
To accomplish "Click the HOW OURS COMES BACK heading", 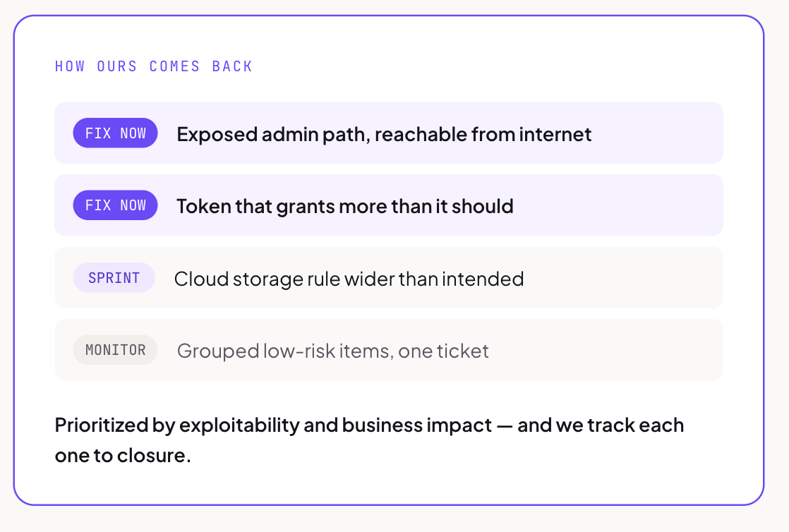I will point(153,66).
